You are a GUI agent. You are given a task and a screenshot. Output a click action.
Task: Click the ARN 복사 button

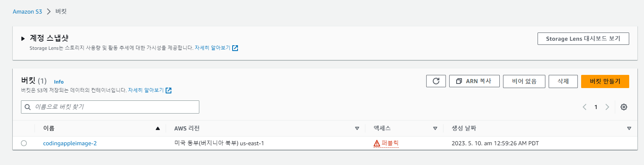click(x=474, y=81)
